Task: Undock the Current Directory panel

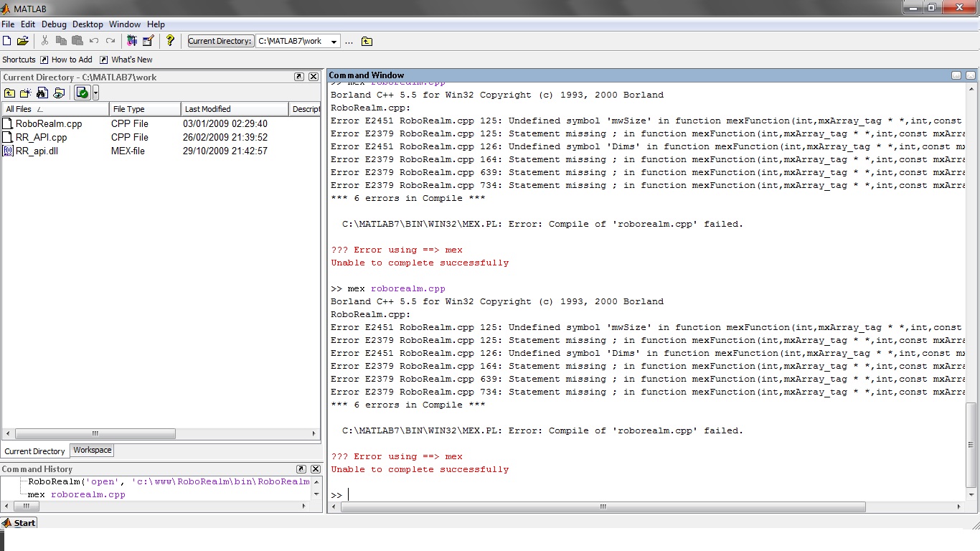Action: click(299, 77)
